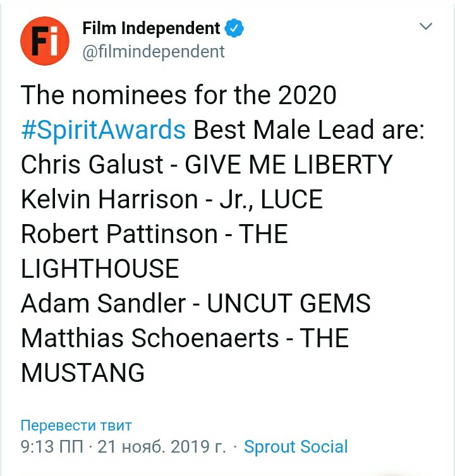Click the text "Best Male Lead are:"
This screenshot has width=455, height=476.
click(310, 130)
